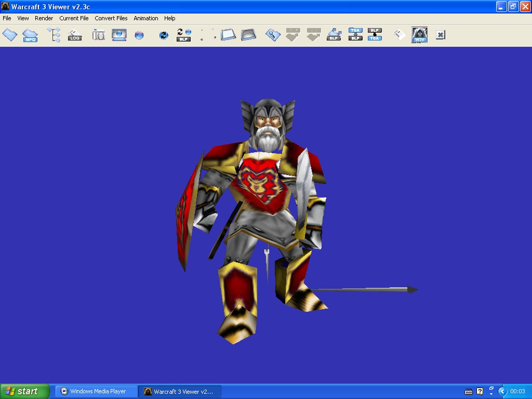Click the monitor with globe icon
The width and height of the screenshot is (532, 399).
point(119,35)
